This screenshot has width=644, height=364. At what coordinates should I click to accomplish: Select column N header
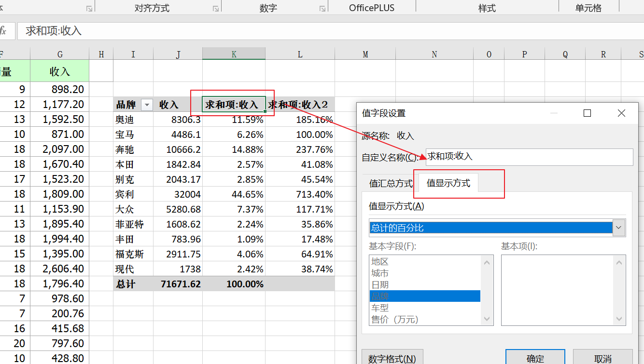(434, 54)
